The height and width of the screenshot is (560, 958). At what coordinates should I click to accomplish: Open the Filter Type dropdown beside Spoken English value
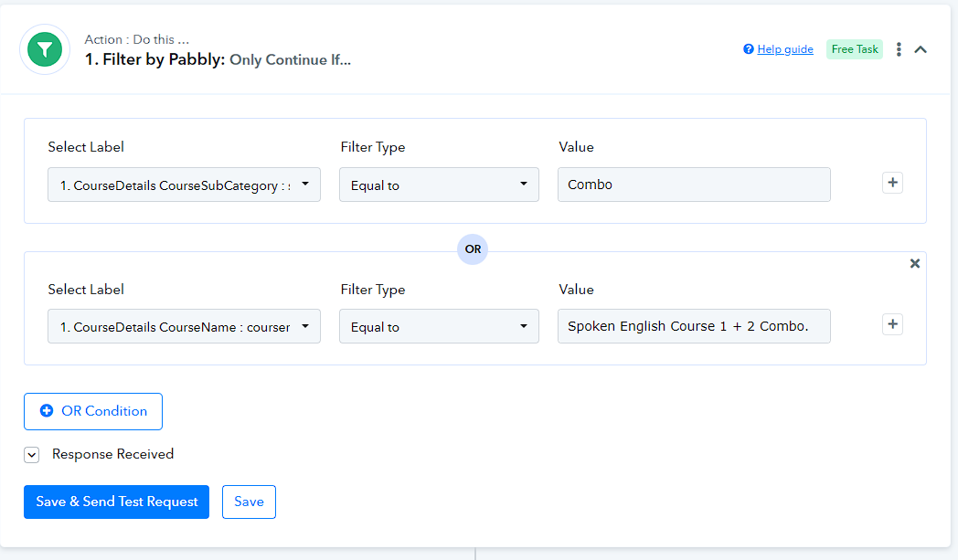pyautogui.click(x=440, y=326)
